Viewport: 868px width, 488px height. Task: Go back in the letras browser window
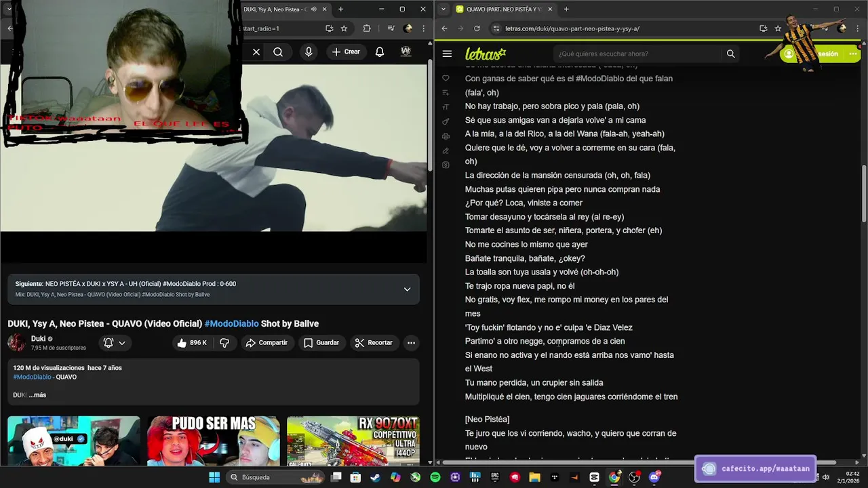tap(444, 28)
